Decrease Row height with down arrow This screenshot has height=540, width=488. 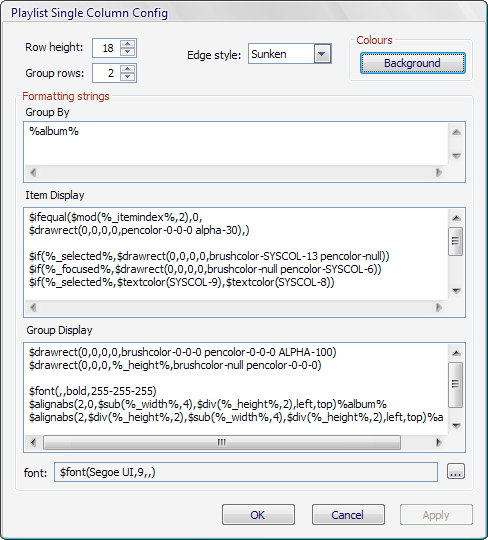pos(127,51)
